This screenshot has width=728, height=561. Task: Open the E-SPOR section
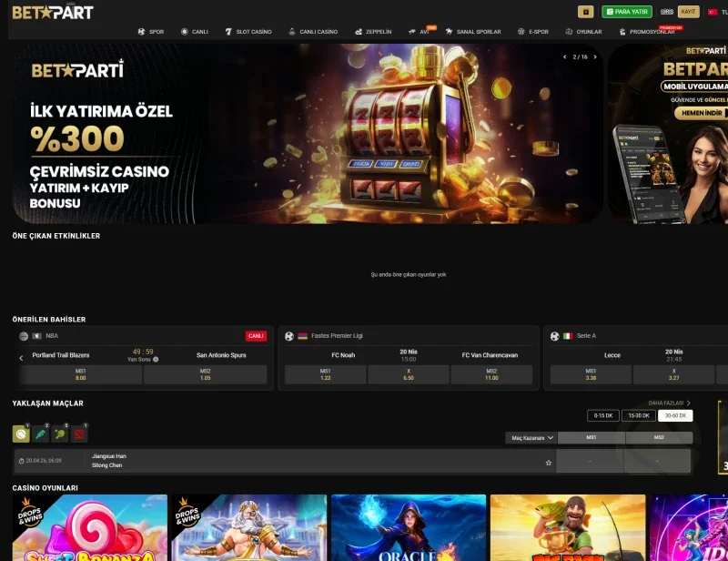[533, 32]
